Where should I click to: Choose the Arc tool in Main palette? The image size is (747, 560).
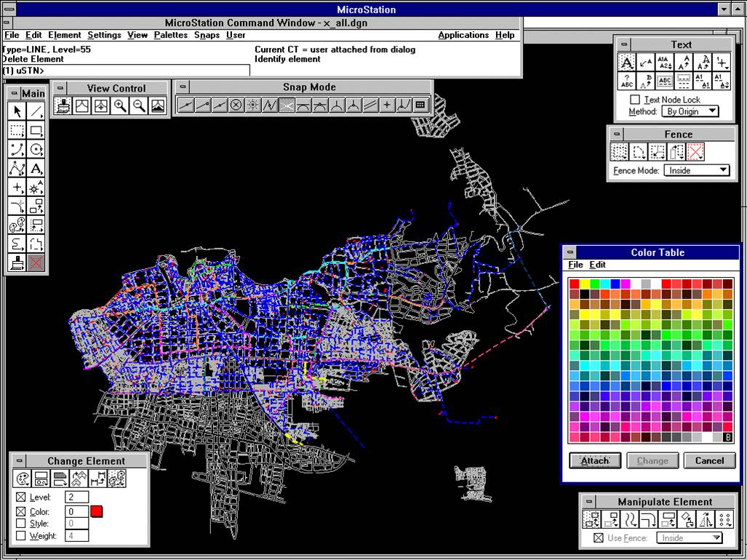coord(17,150)
